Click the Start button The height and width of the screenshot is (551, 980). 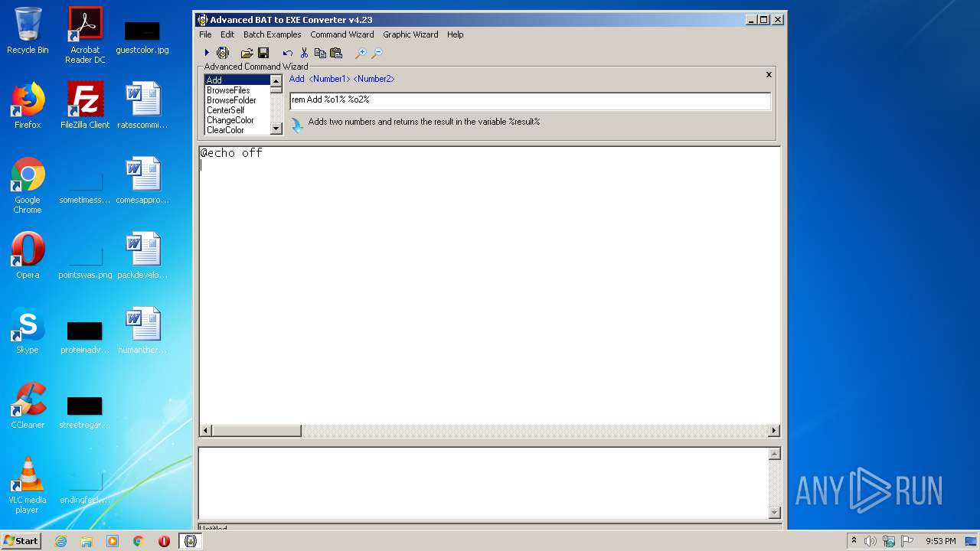21,541
